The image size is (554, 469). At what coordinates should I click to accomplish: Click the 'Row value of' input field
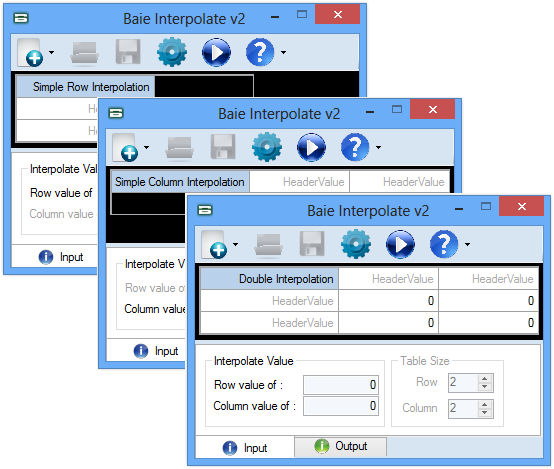point(341,385)
